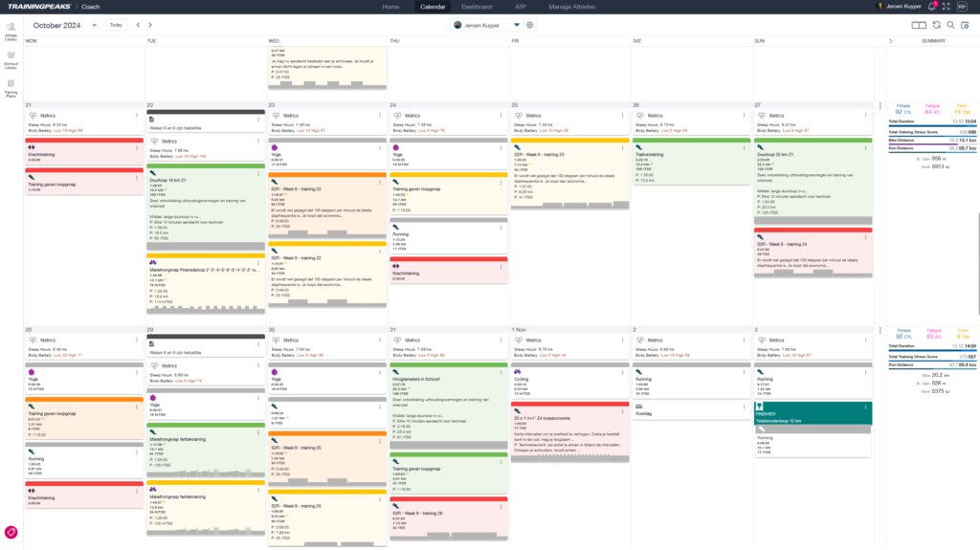This screenshot has width=980, height=550.
Task: Switch to the Dashboard tab
Action: pos(476,7)
